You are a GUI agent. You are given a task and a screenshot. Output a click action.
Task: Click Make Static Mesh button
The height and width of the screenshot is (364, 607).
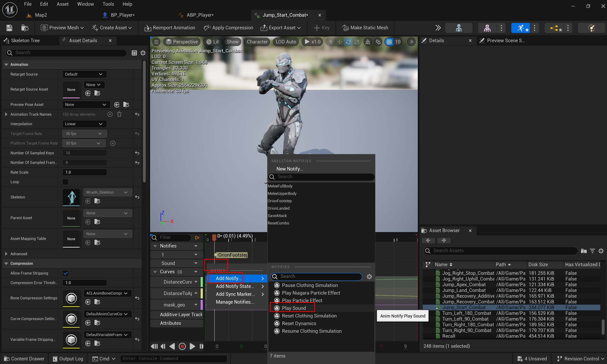tap(365, 28)
